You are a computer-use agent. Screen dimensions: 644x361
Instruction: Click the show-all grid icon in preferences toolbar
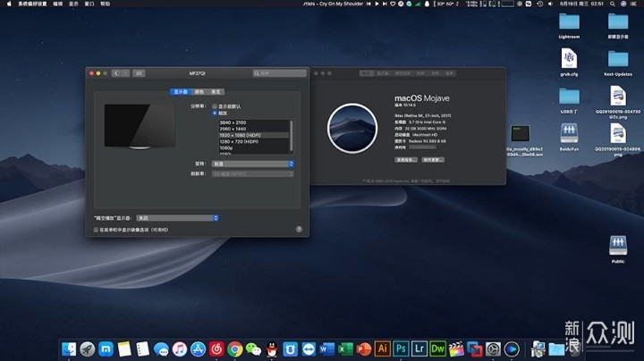pyautogui.click(x=140, y=73)
